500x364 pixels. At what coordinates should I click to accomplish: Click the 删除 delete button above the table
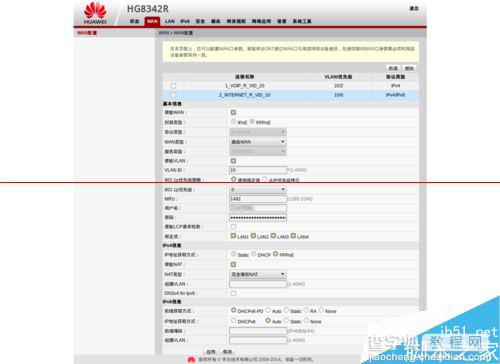(x=409, y=68)
